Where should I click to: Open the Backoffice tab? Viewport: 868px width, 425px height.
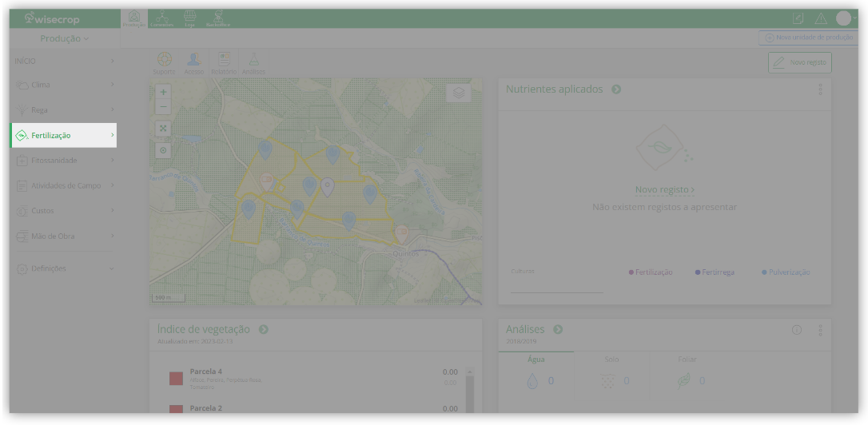[x=218, y=18]
